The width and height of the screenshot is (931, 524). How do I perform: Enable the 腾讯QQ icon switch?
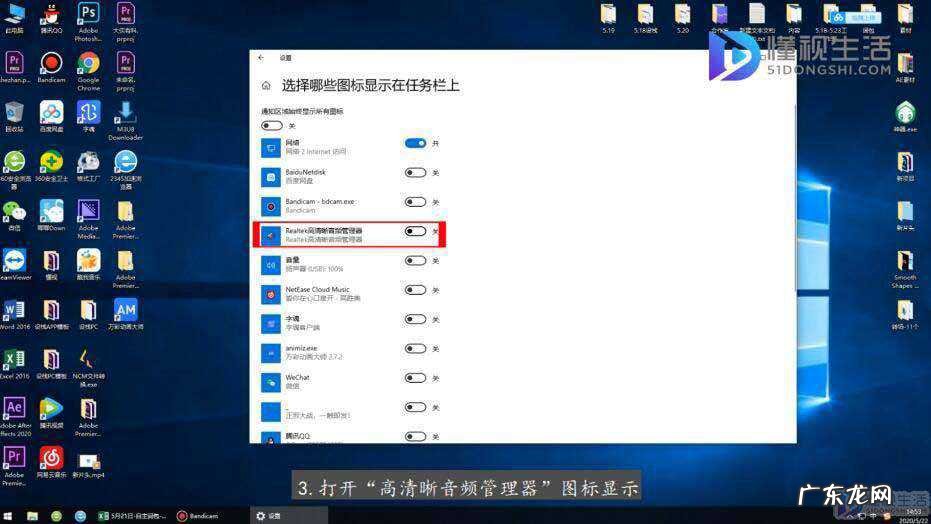(415, 437)
